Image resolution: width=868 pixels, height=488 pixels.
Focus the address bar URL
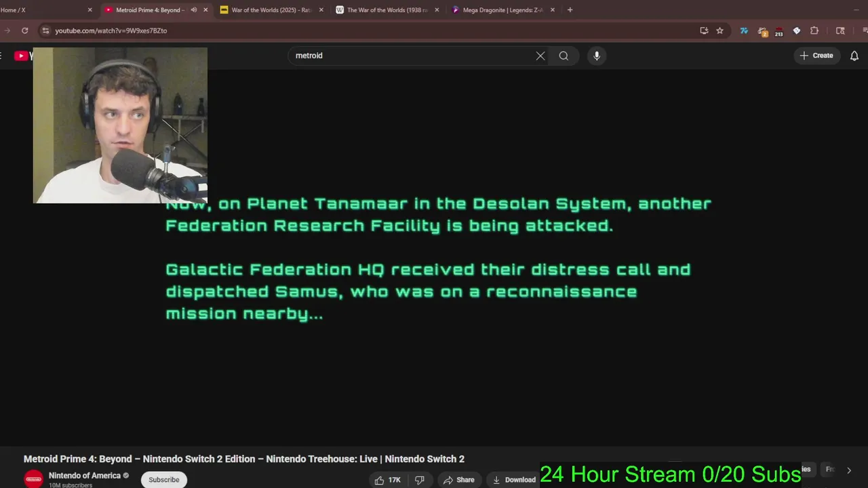pyautogui.click(x=111, y=30)
